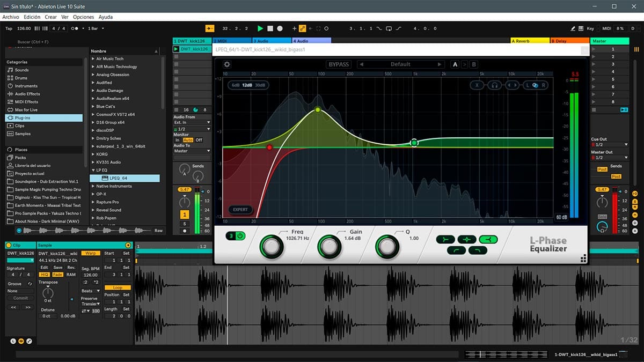Collapse the LP EQ folder

93,170
